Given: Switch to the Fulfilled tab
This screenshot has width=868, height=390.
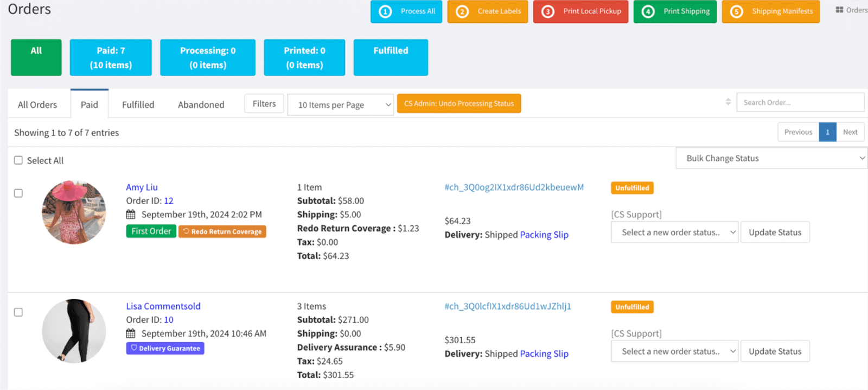Looking at the screenshot, I should pyautogui.click(x=138, y=105).
